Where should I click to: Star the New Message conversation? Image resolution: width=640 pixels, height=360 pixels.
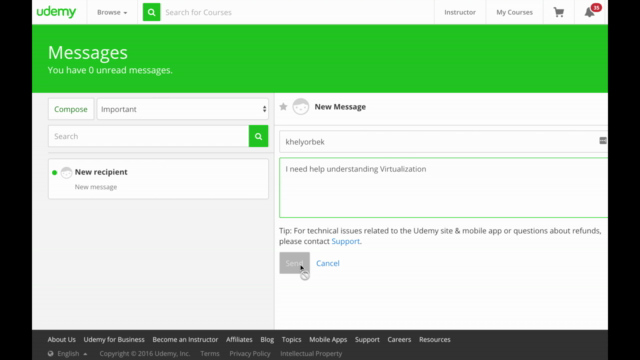click(283, 107)
